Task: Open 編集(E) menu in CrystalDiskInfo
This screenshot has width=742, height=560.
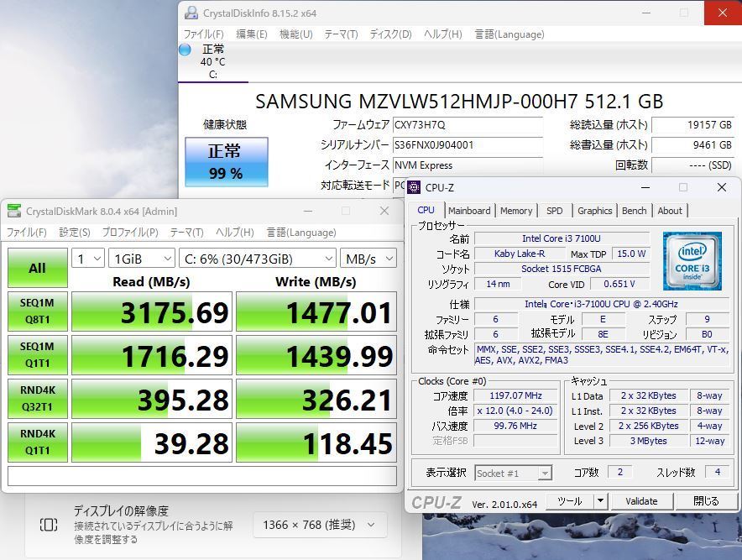Action: [x=251, y=34]
